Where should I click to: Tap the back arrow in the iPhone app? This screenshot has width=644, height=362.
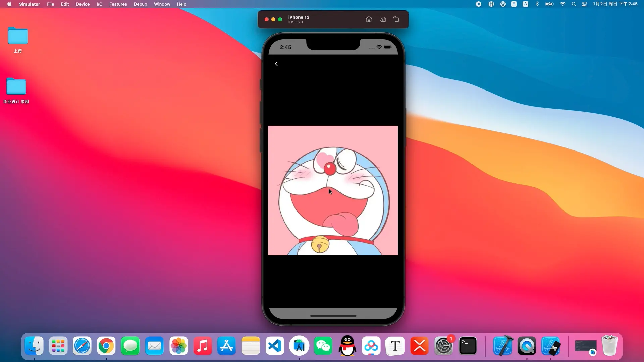pos(276,64)
